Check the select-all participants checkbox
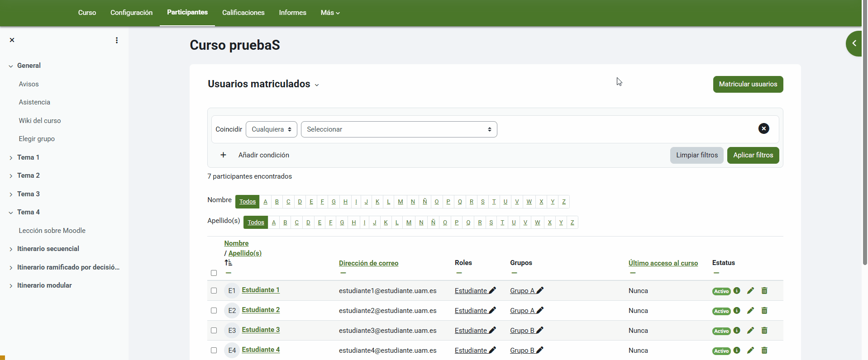The image size is (868, 360). [214, 273]
